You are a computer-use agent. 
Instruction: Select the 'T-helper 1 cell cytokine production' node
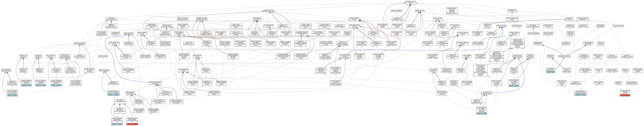coord(487,93)
